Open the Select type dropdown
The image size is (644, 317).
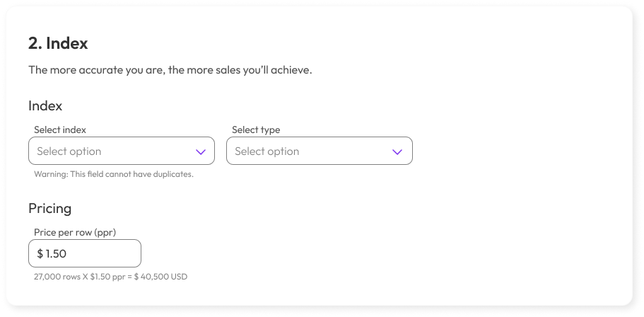tap(319, 151)
